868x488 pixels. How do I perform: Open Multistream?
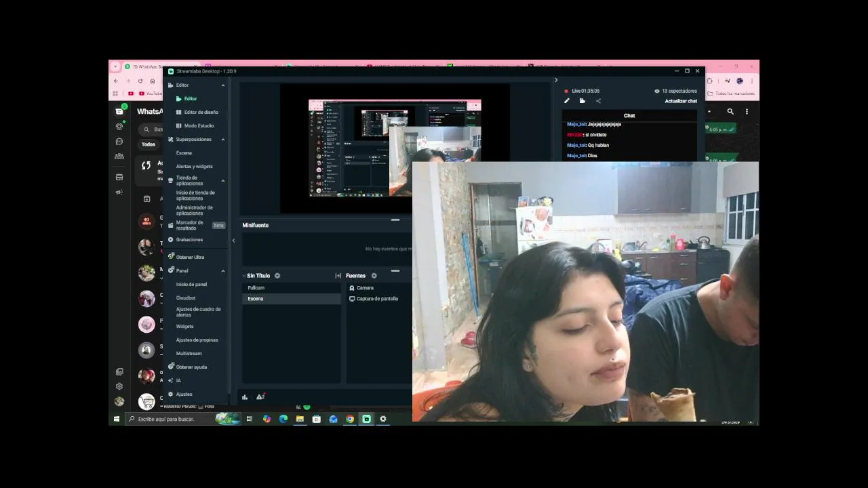pyautogui.click(x=189, y=353)
